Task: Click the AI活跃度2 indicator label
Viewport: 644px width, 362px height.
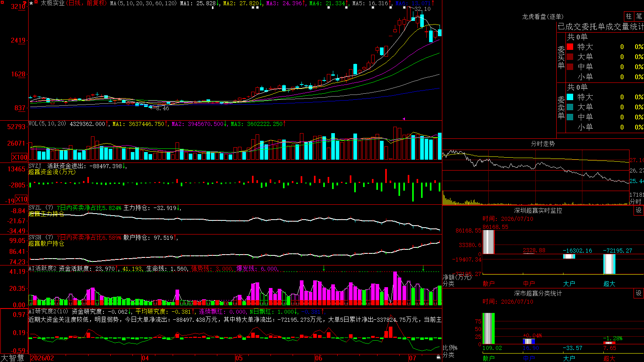Action: 43,268
